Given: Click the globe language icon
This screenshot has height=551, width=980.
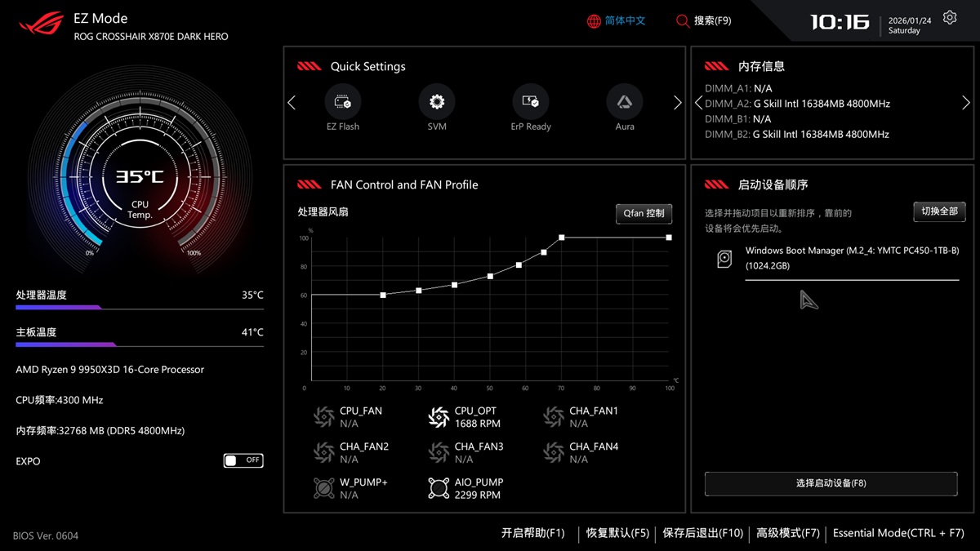Looking at the screenshot, I should 594,21.
